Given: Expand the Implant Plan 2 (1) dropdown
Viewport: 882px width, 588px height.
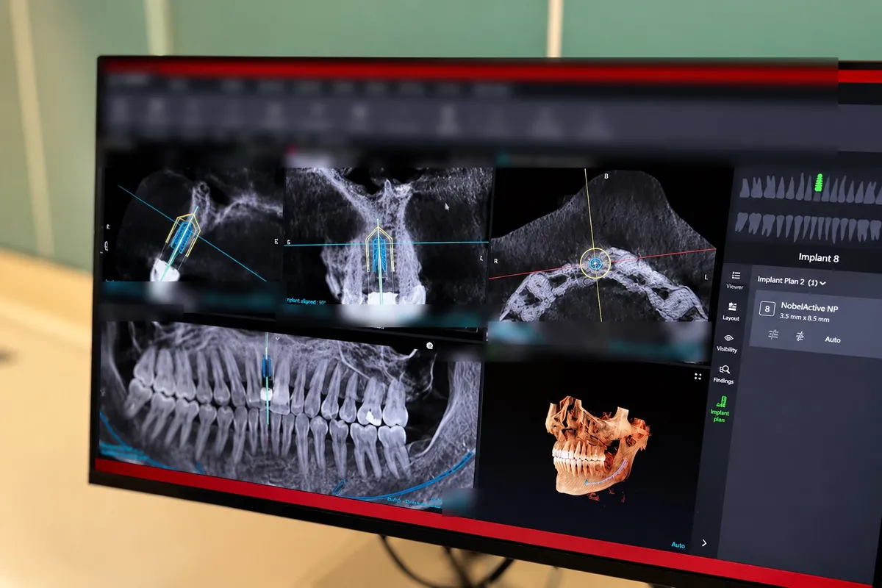Looking at the screenshot, I should [x=792, y=282].
